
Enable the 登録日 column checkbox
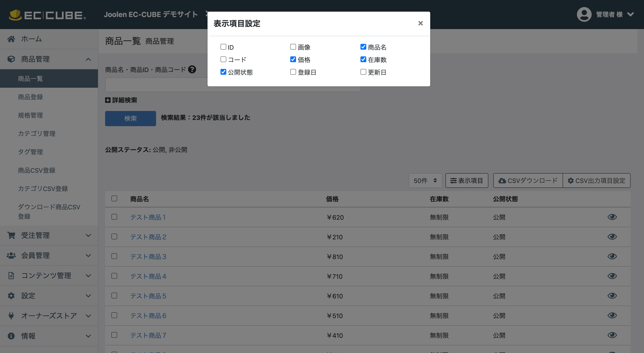[x=293, y=72]
